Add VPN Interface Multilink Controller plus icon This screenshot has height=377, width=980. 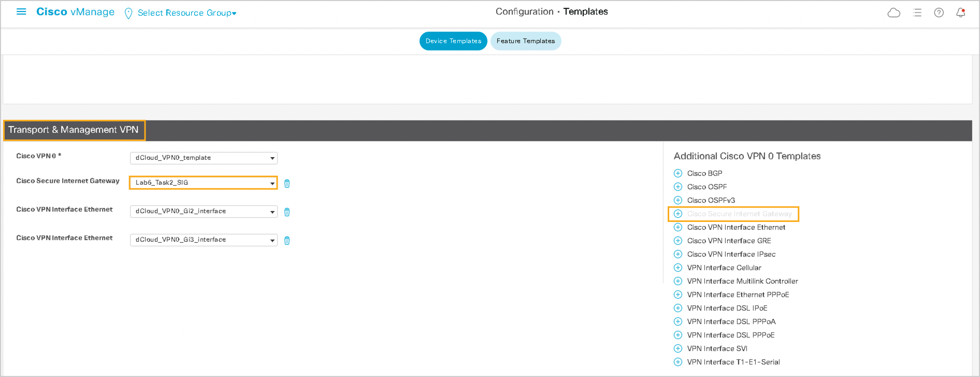678,281
